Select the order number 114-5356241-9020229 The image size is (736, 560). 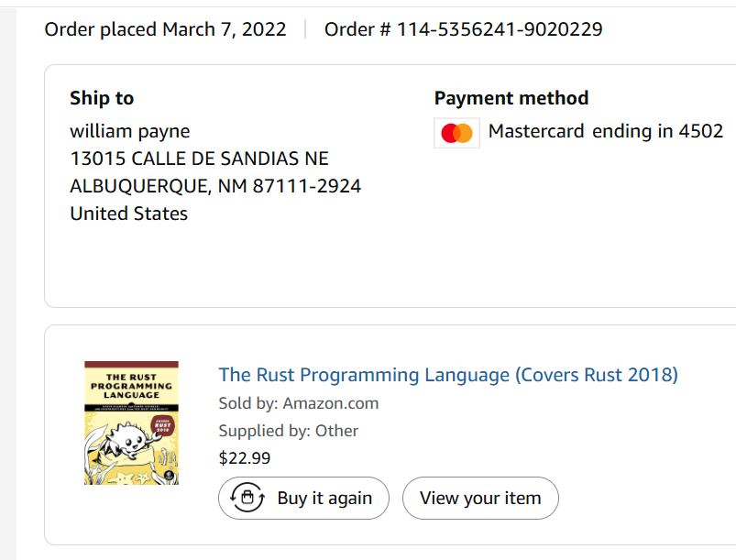pos(500,29)
